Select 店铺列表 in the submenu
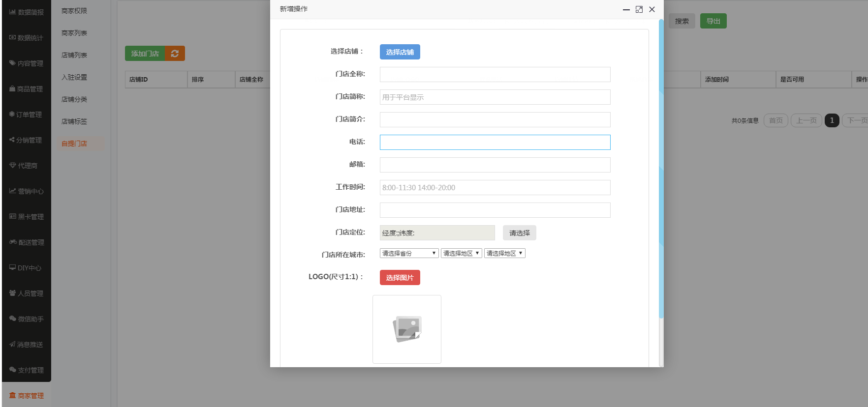Screen dimensions: 868x407 (x=74, y=55)
